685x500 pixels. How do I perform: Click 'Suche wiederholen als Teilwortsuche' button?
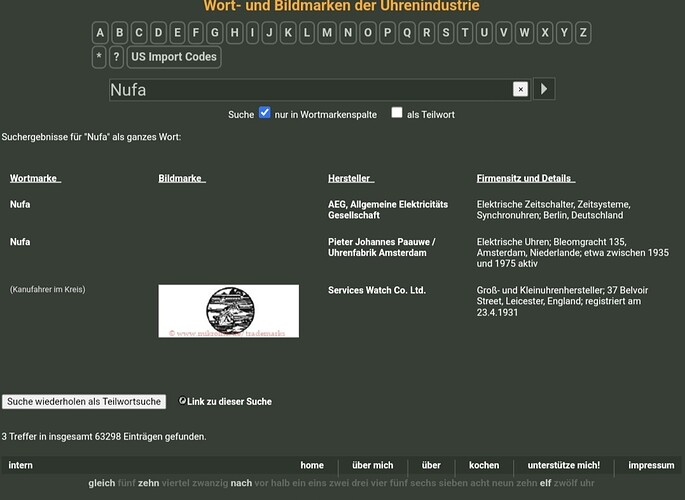(x=84, y=402)
